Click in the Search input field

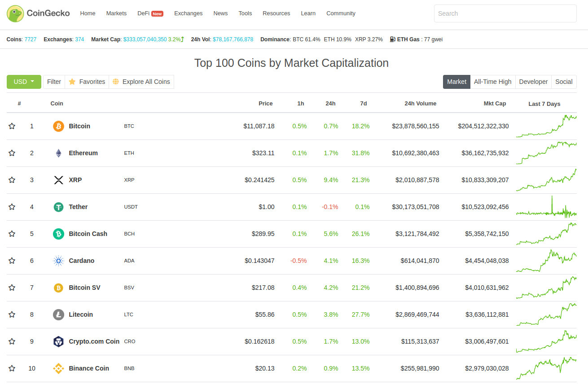tap(505, 13)
